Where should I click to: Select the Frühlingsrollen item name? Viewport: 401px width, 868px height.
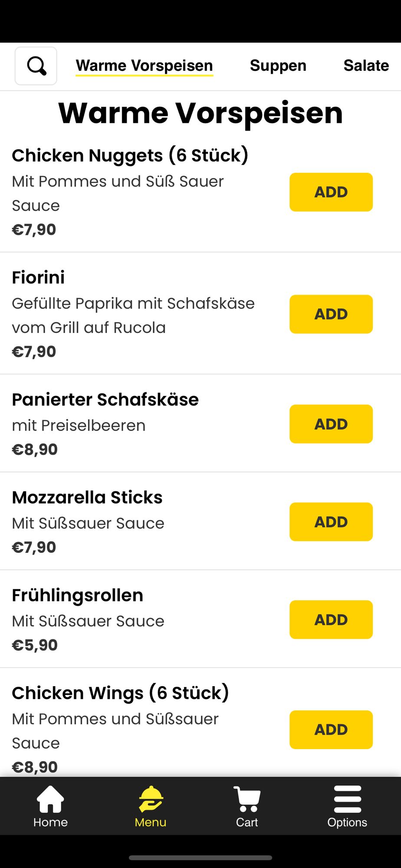[77, 595]
